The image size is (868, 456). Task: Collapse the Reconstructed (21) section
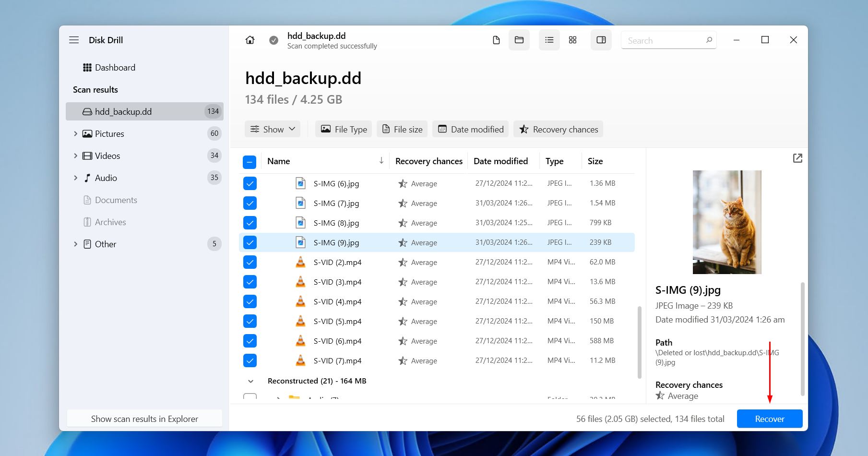click(x=250, y=381)
